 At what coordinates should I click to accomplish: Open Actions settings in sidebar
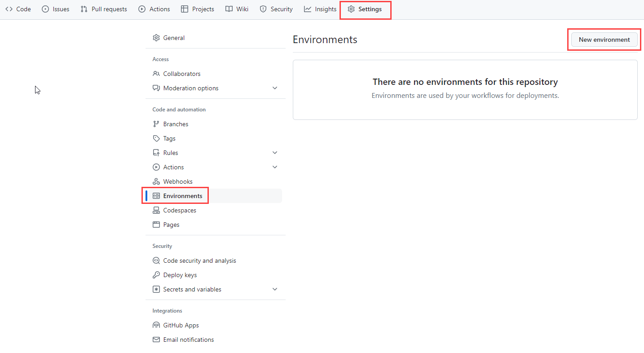pos(214,167)
